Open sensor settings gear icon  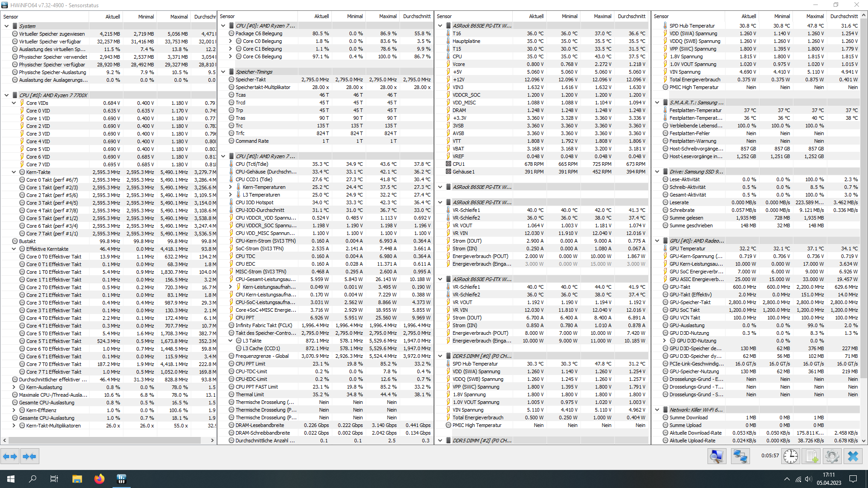[x=832, y=456]
